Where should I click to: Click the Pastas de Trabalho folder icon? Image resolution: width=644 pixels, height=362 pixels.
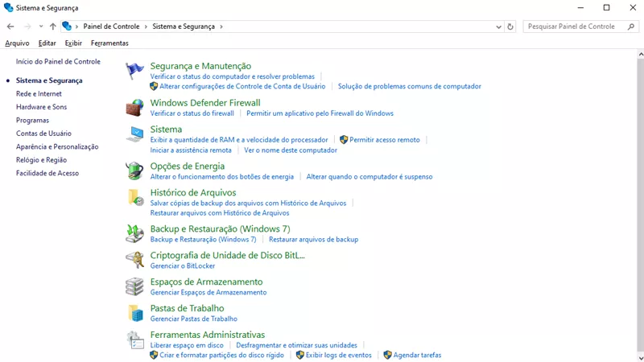click(x=134, y=313)
